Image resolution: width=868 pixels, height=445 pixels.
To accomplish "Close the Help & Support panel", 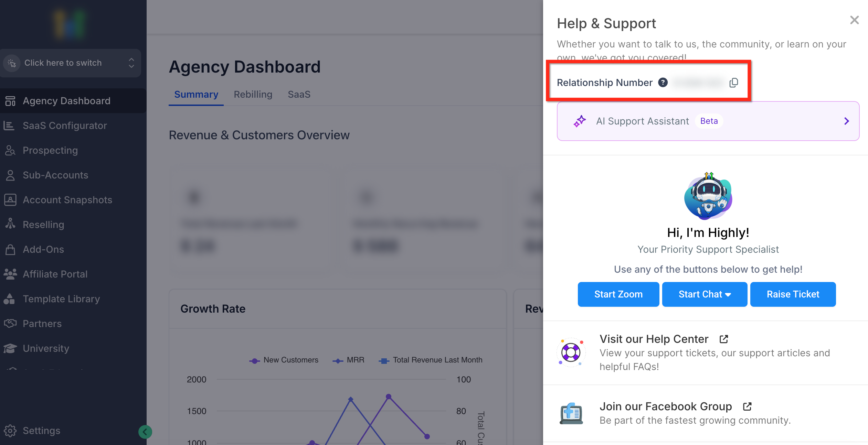I will (x=854, y=20).
